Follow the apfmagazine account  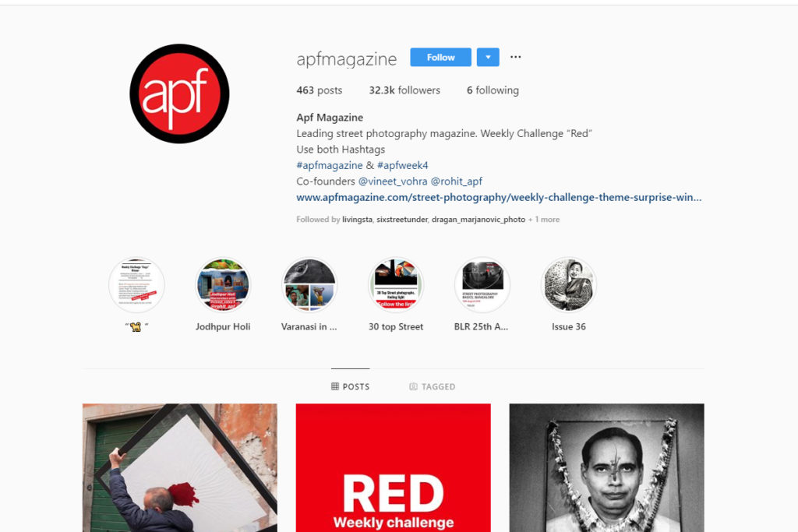click(441, 57)
